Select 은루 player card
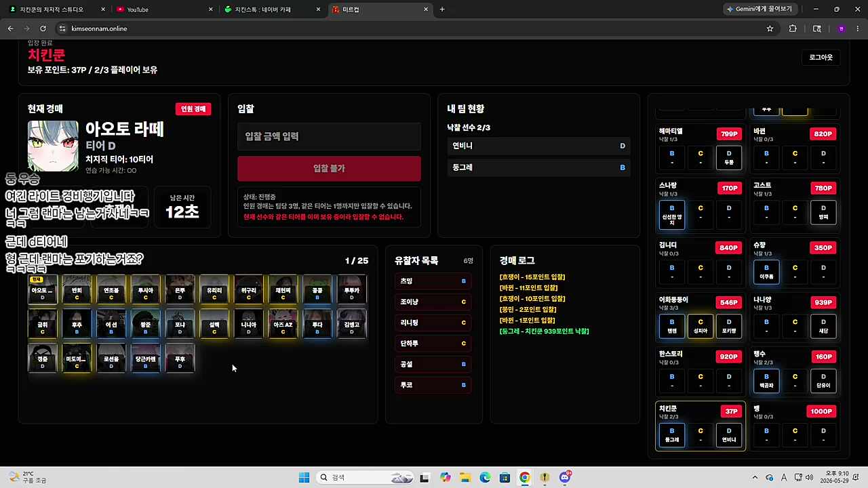This screenshot has height=488, width=868. coord(180,290)
